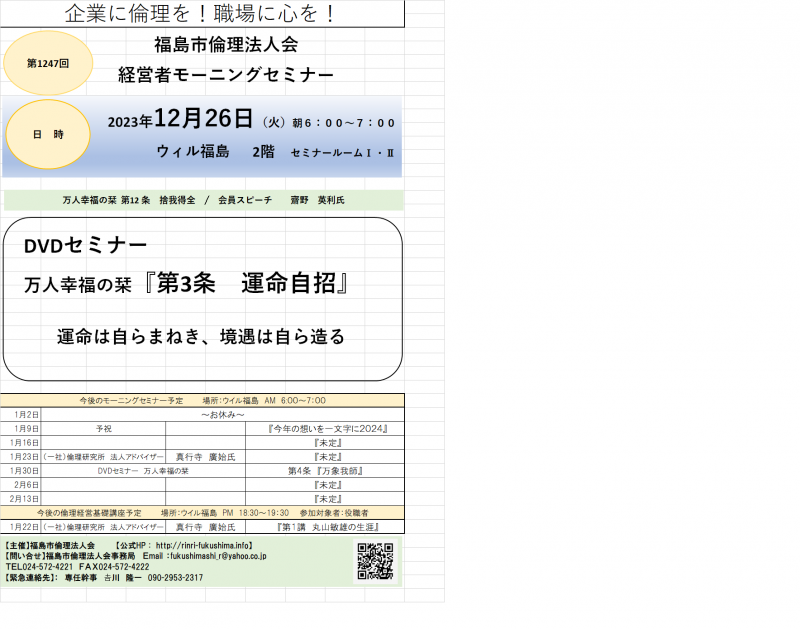The width and height of the screenshot is (800, 629).
Task: Click the 今後のモーニングセミナー予定 table header
Action: [203, 400]
